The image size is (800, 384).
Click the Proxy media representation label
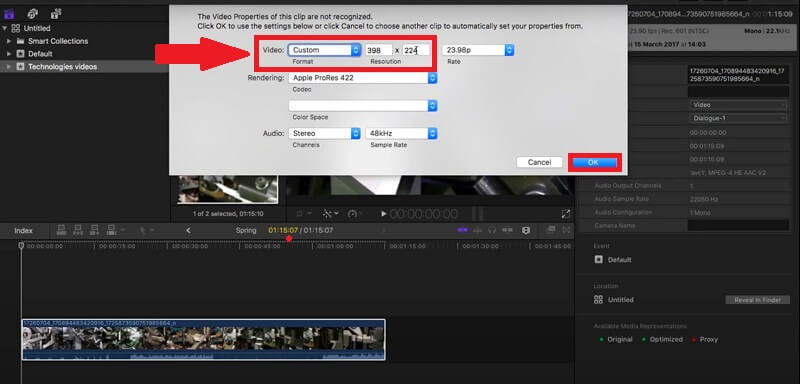tap(709, 339)
